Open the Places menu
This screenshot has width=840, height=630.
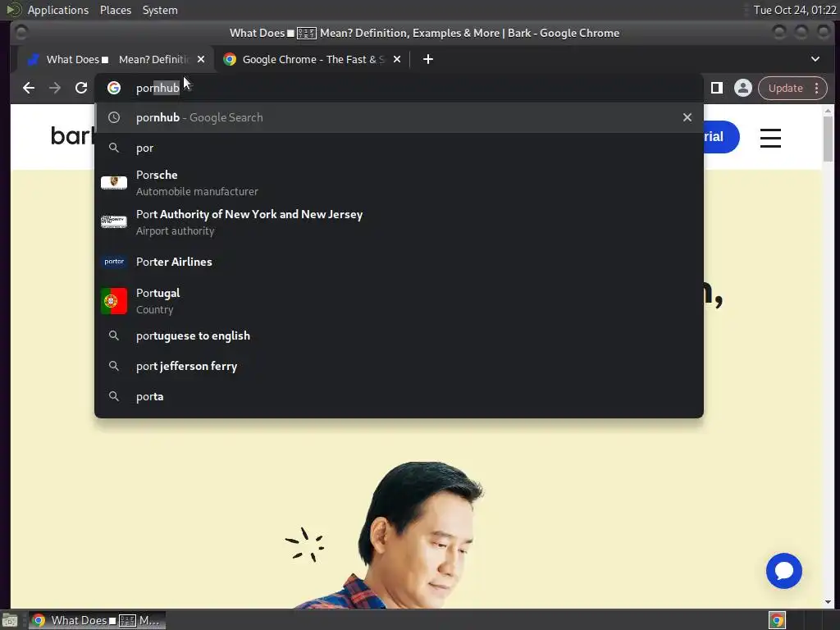click(x=116, y=10)
